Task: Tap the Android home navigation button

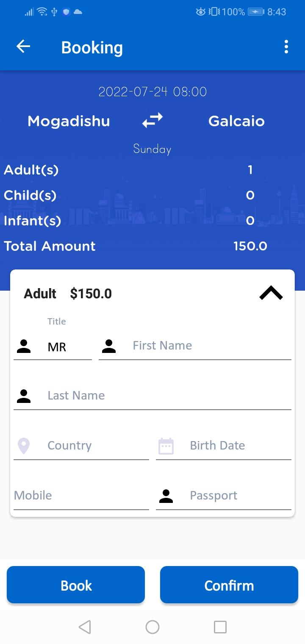Action: point(152,627)
